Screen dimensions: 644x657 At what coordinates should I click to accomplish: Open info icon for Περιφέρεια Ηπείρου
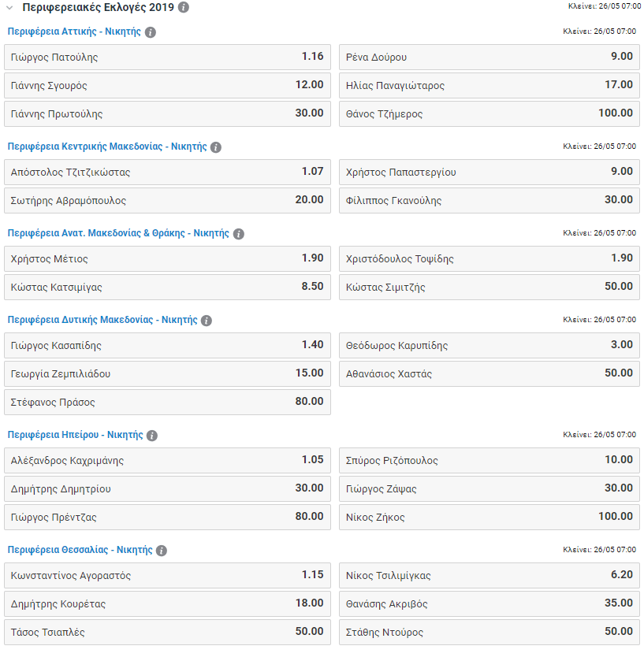tap(152, 436)
